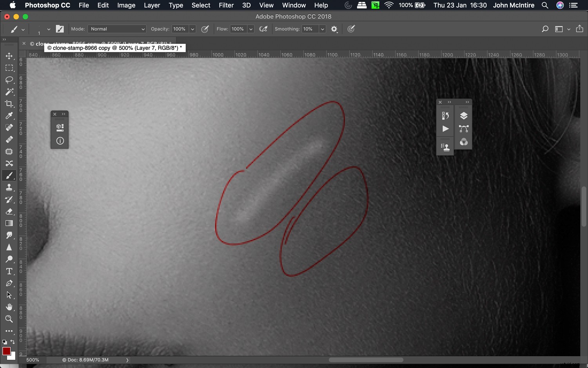This screenshot has width=588, height=368.
Task: Open the Filter menu
Action: [226, 5]
